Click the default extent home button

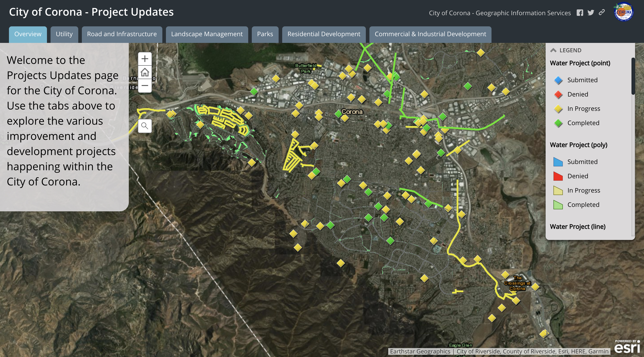tap(145, 72)
